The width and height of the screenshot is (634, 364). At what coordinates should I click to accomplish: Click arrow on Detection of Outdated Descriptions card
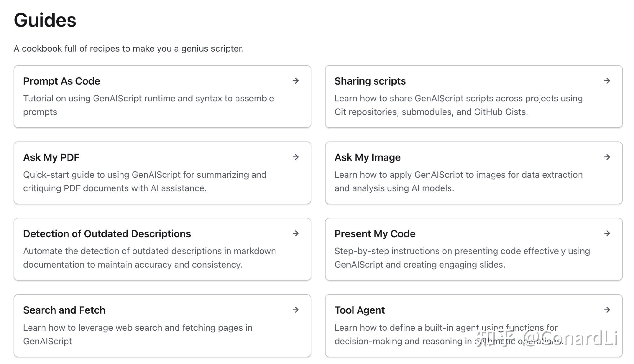click(x=295, y=233)
